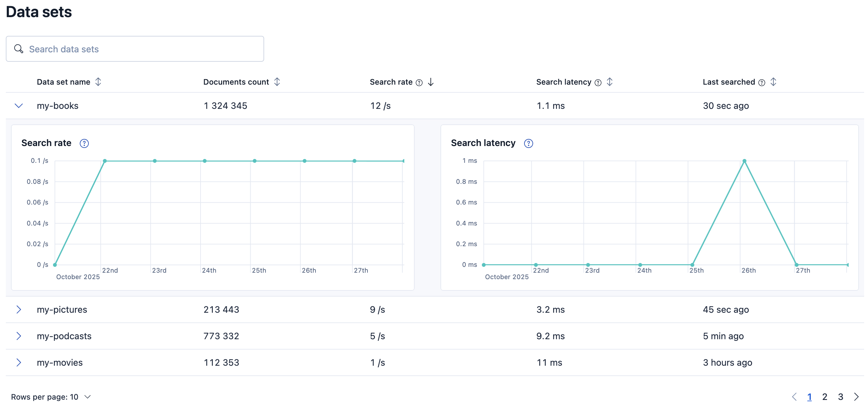The height and width of the screenshot is (409, 868).
Task: Open help tooltip on Search latency chart
Action: coord(528,143)
